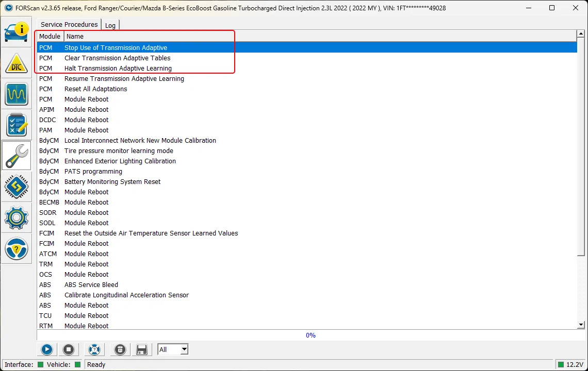Click the lifebuoy help toolbar icon

click(x=94, y=350)
